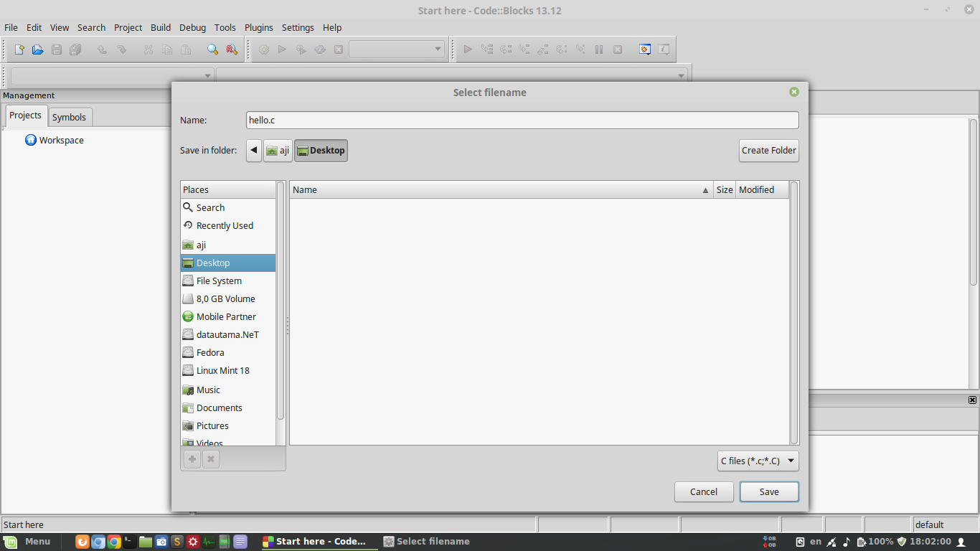Select Documents in Places list

[227, 408]
